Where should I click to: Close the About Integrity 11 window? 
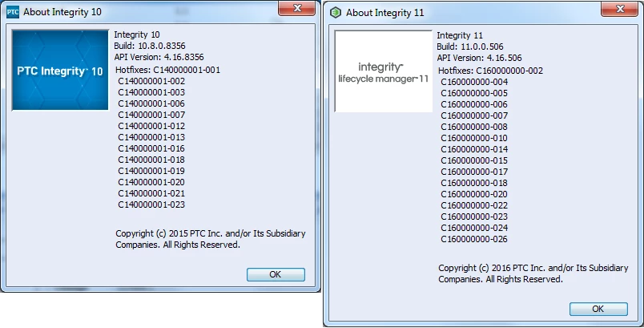click(620, 9)
